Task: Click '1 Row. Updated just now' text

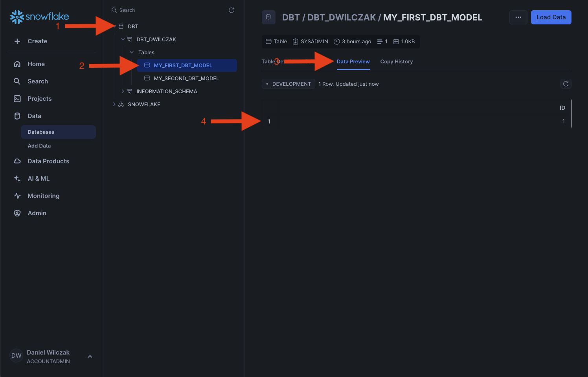Action: tap(349, 84)
